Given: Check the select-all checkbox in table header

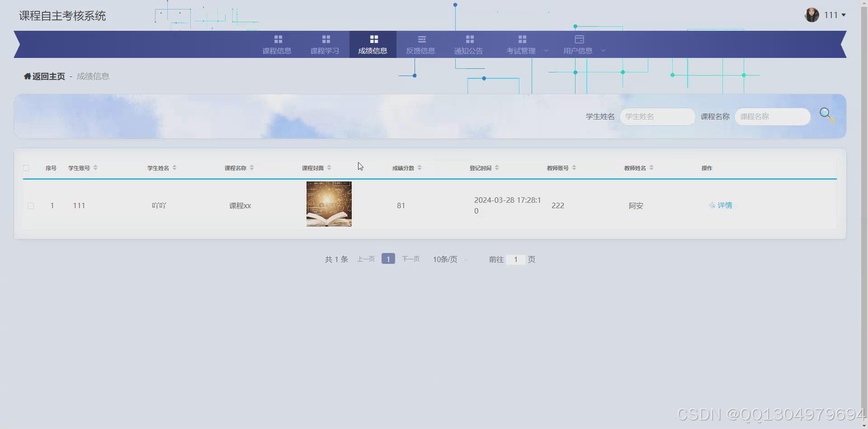Looking at the screenshot, I should pos(26,167).
